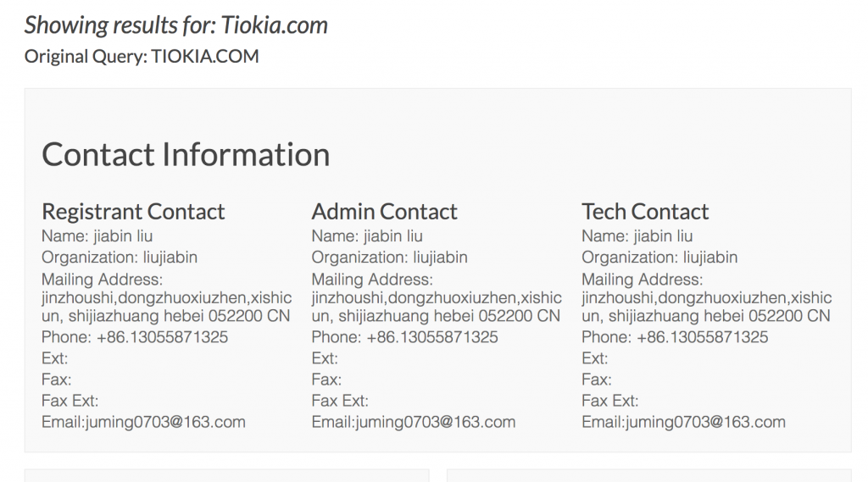Select the Registrant Contact heading

[133, 212]
